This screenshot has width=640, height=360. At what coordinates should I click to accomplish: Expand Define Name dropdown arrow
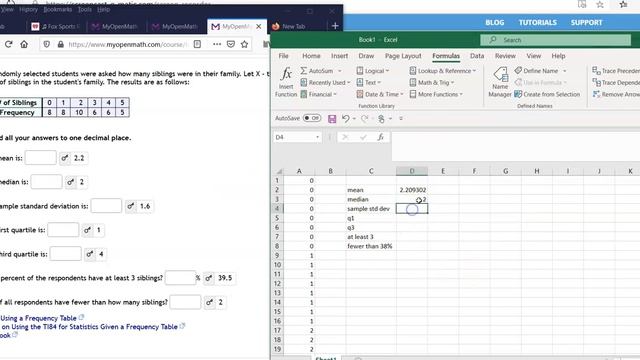click(x=564, y=71)
